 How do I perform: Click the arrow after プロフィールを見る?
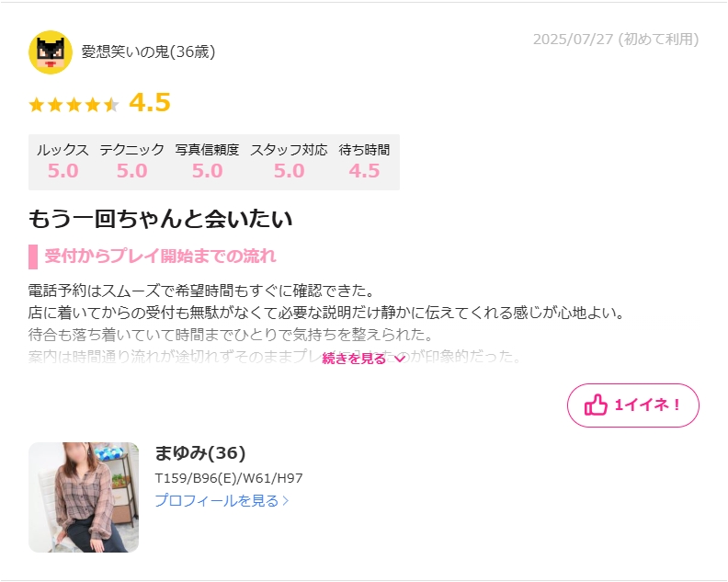(x=286, y=501)
